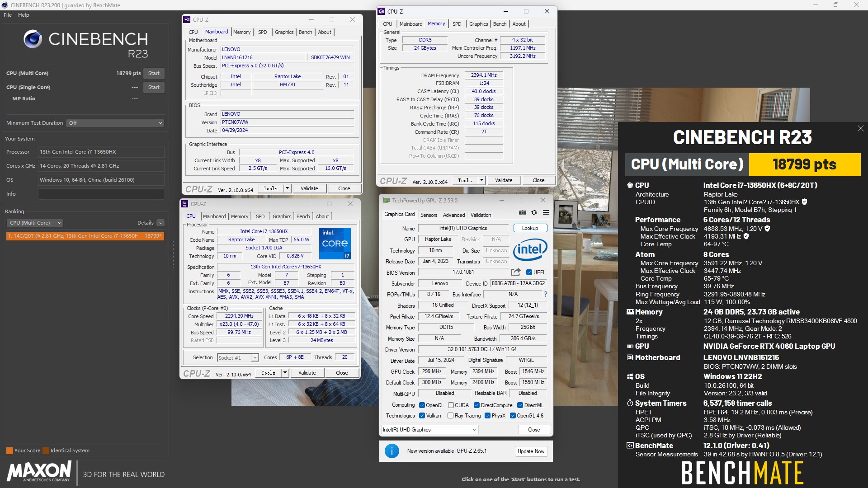Screen dimensions: 868x488
Task: Select Bench tab in CPU-Z Mainboard window
Action: click(305, 32)
